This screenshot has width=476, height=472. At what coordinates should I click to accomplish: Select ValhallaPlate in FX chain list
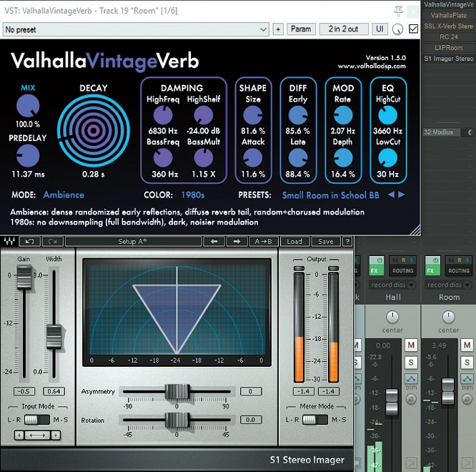(x=448, y=16)
